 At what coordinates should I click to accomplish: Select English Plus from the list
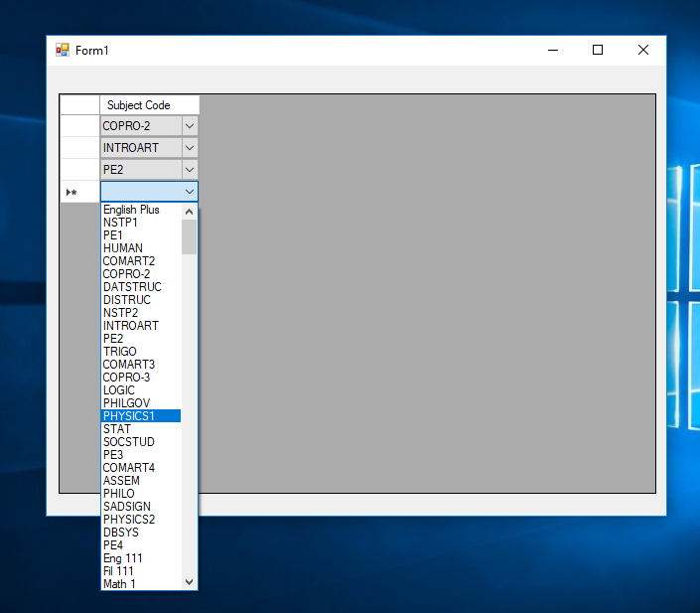click(x=141, y=210)
